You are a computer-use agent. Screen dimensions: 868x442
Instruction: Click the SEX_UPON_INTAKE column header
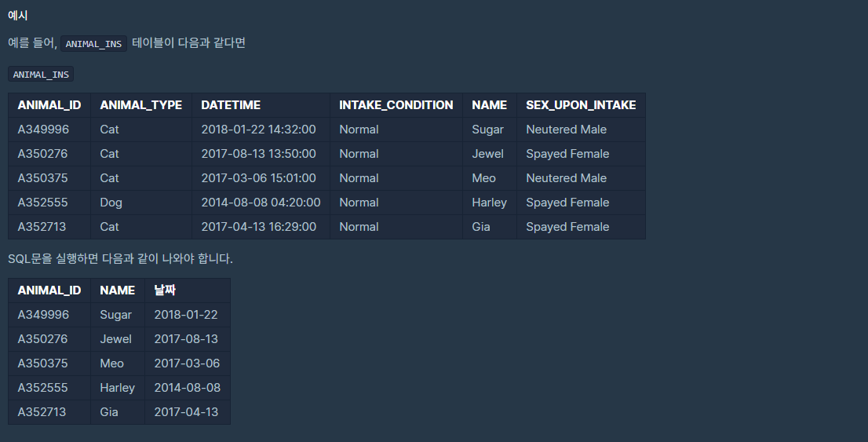[x=581, y=105]
